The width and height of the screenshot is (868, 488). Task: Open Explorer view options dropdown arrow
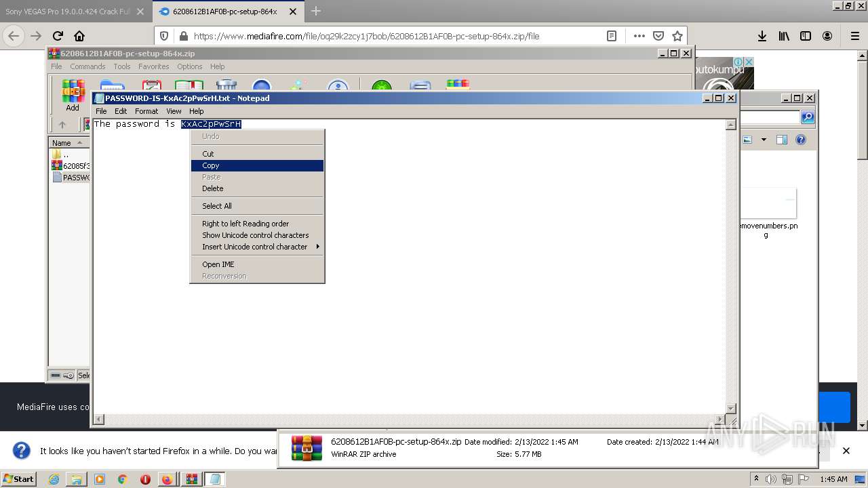pyautogui.click(x=764, y=140)
